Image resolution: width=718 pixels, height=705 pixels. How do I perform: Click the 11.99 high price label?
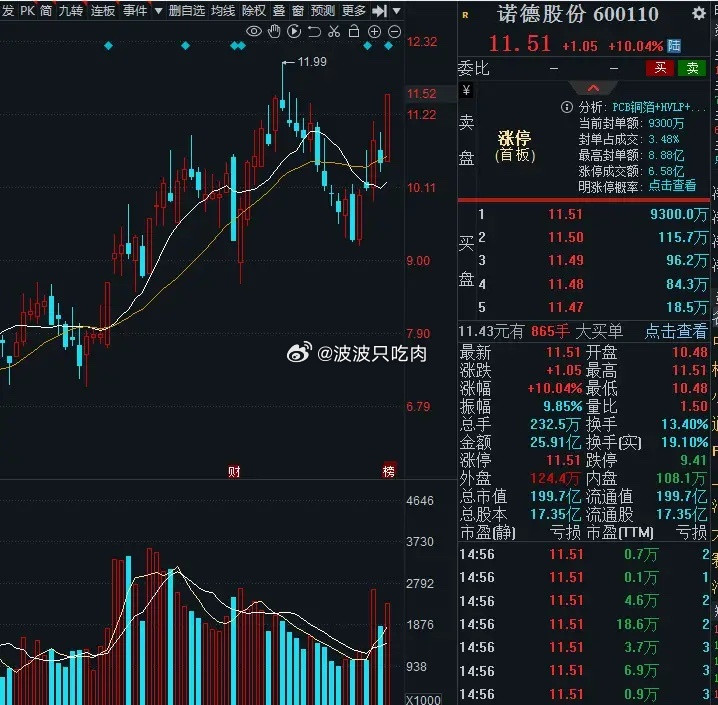tap(312, 62)
